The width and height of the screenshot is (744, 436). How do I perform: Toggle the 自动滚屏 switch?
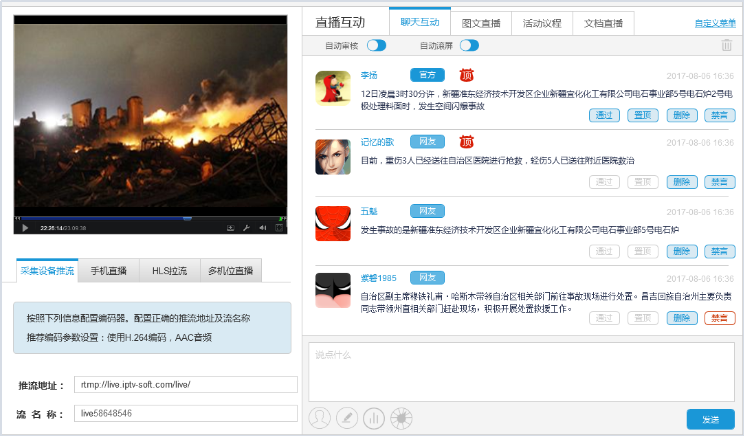point(469,45)
